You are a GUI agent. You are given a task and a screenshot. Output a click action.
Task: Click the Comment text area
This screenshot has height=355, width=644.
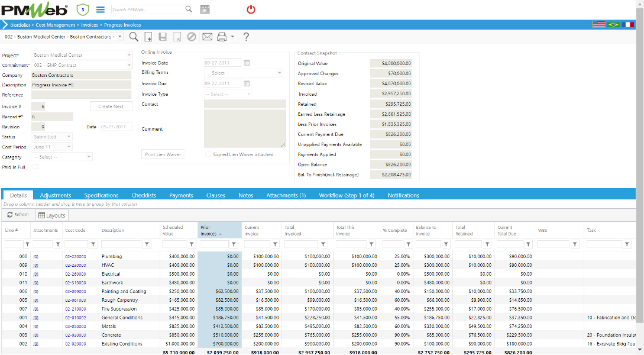point(245,128)
